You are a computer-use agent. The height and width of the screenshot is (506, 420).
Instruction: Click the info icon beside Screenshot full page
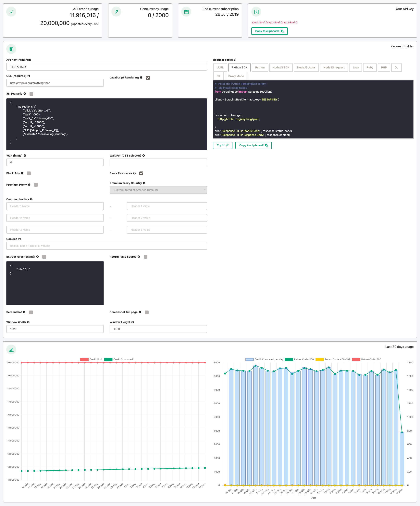(x=140, y=312)
